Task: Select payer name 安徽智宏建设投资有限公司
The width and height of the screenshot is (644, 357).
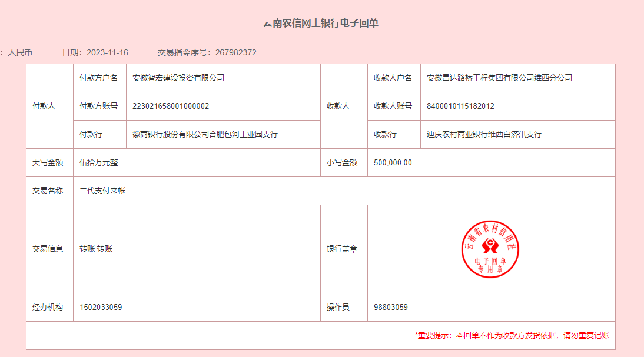Action: 178,78
